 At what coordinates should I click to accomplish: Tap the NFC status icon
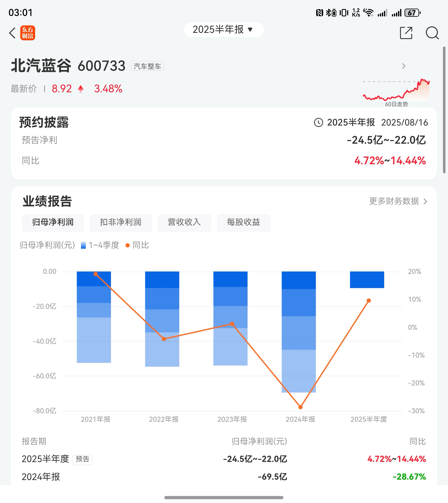point(319,12)
